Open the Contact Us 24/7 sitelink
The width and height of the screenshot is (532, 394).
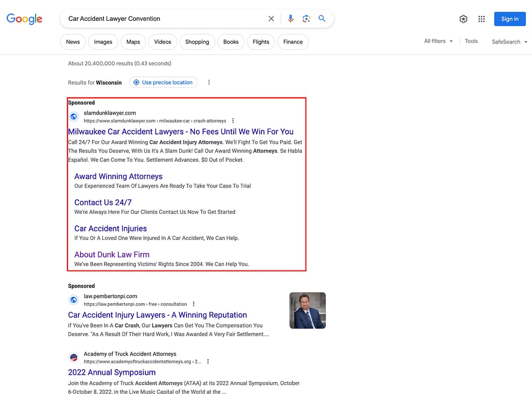point(103,202)
